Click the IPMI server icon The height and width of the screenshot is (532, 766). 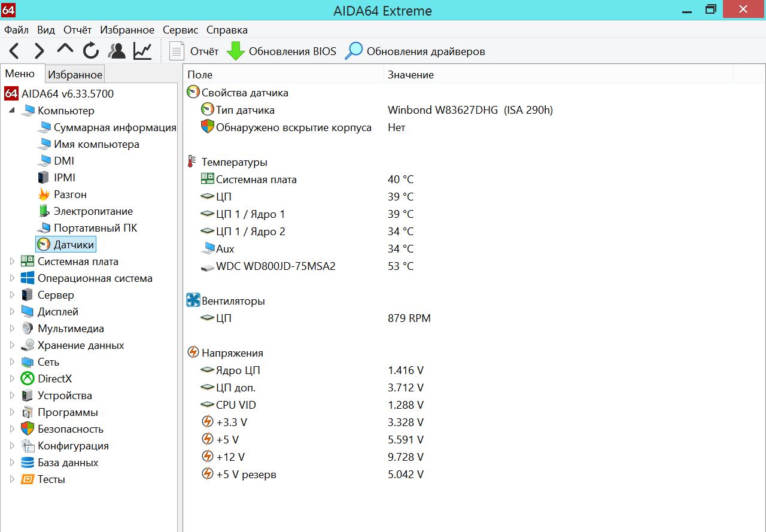(x=43, y=178)
